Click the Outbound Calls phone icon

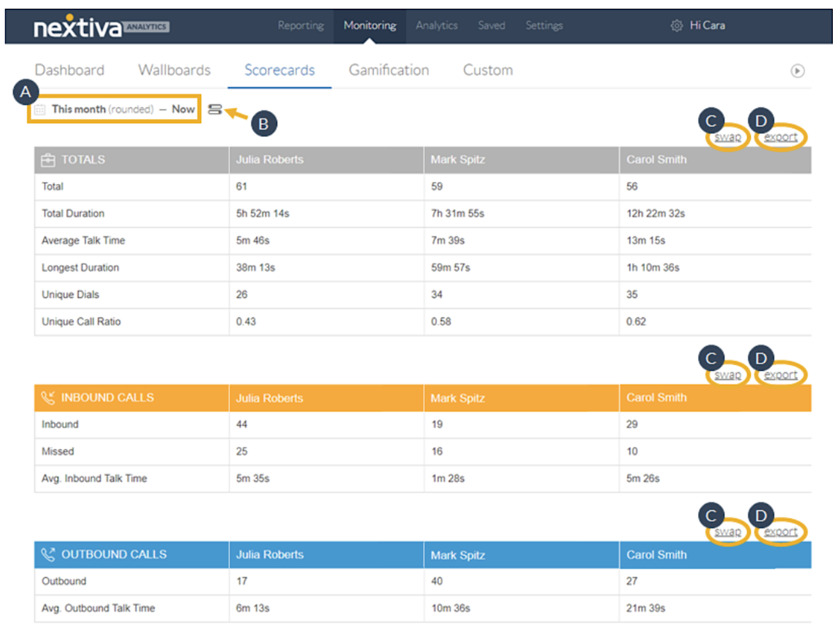pyautogui.click(x=48, y=554)
